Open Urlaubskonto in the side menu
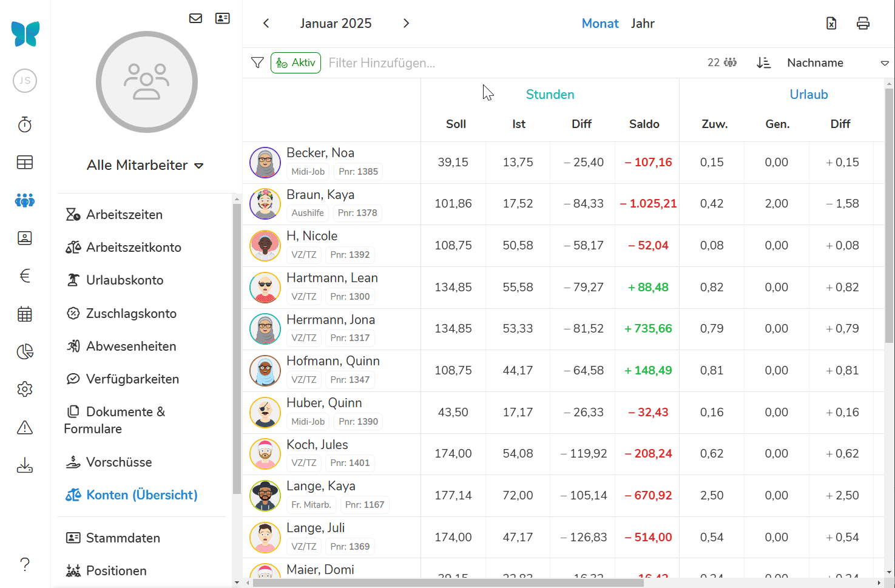This screenshot has width=895, height=588. point(124,280)
